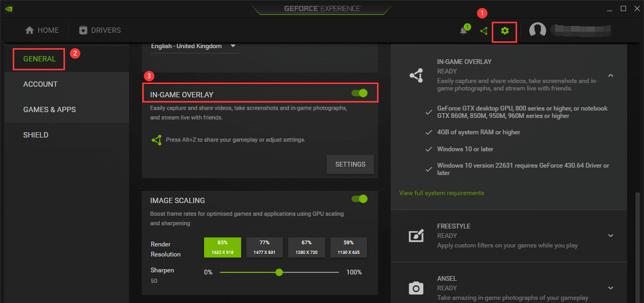Open the English - United Kingdom language dropdown

point(194,46)
